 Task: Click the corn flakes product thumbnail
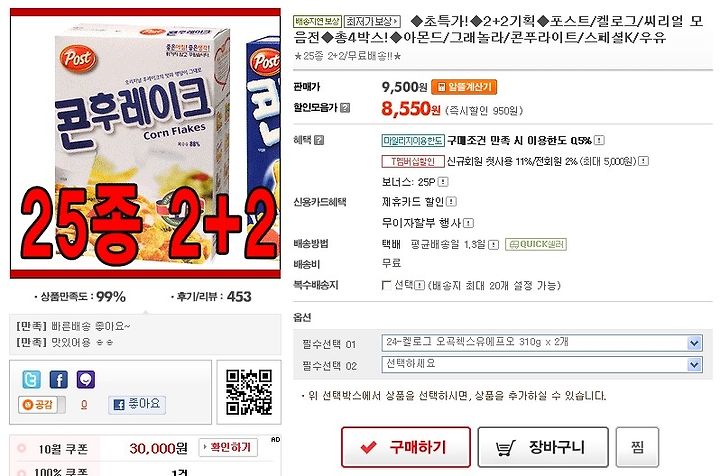[145, 143]
